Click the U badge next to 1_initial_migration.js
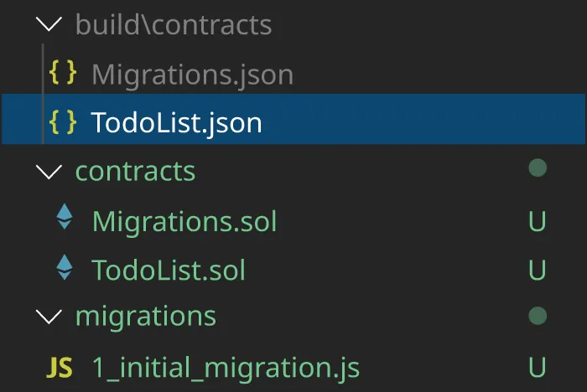 click(x=538, y=368)
